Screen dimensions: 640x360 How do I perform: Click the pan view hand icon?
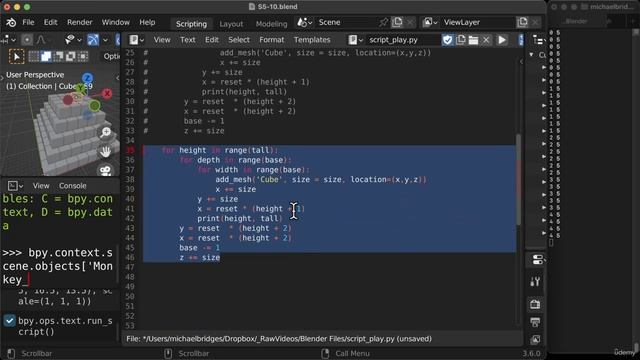point(106,152)
